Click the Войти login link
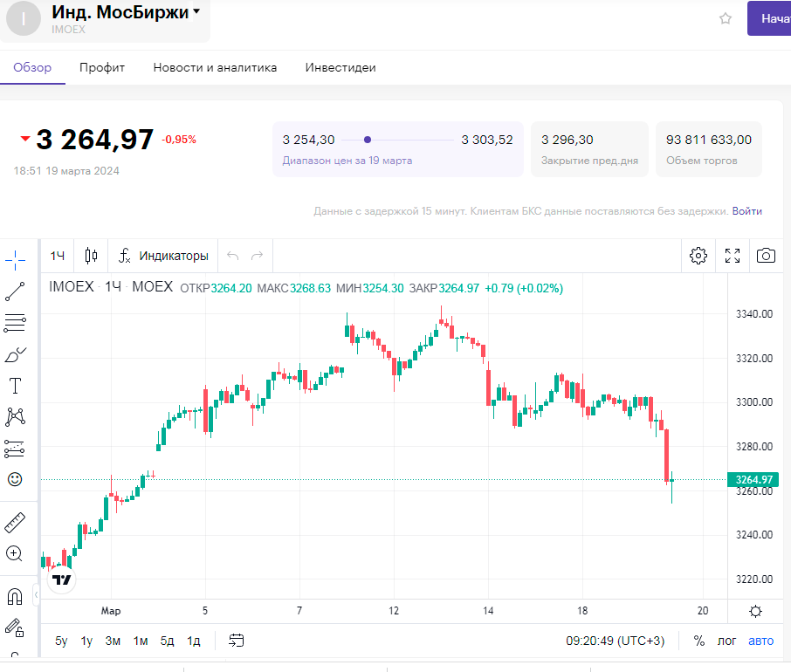The image size is (791, 672). click(747, 211)
